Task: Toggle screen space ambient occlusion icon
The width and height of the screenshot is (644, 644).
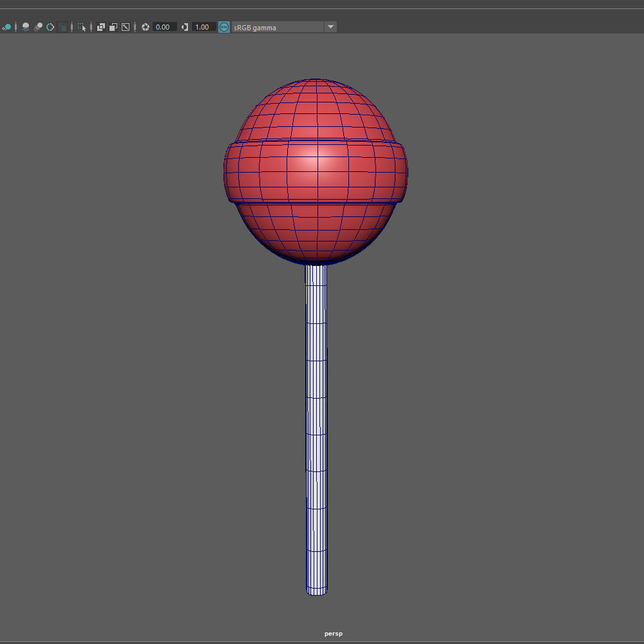Action: click(38, 27)
